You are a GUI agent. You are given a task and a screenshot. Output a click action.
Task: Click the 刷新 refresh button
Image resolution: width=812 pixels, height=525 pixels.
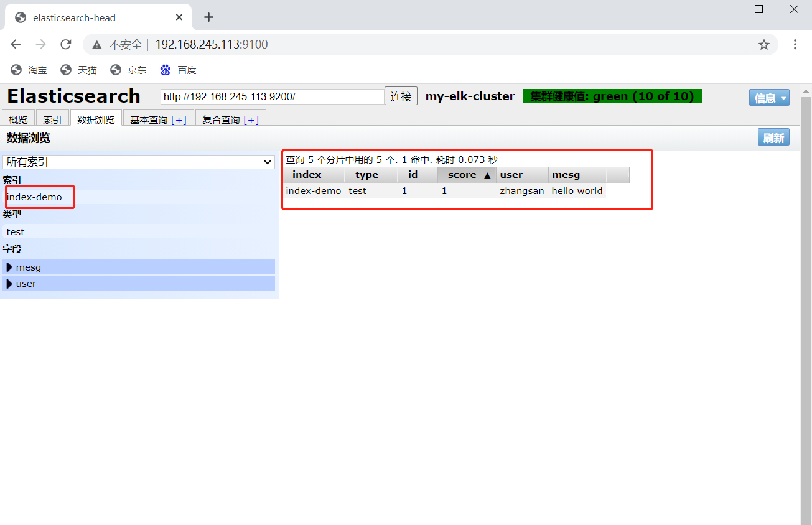tap(773, 137)
